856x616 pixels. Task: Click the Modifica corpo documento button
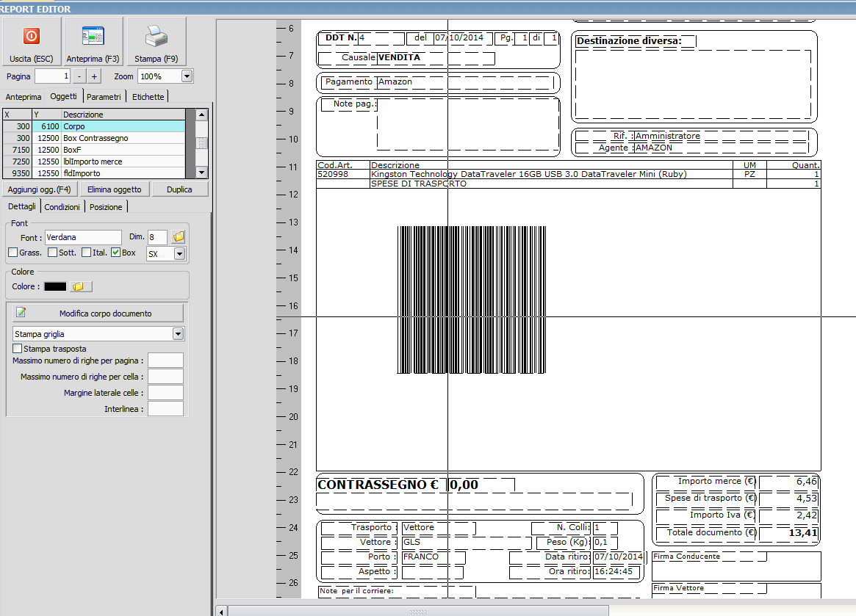tap(98, 314)
